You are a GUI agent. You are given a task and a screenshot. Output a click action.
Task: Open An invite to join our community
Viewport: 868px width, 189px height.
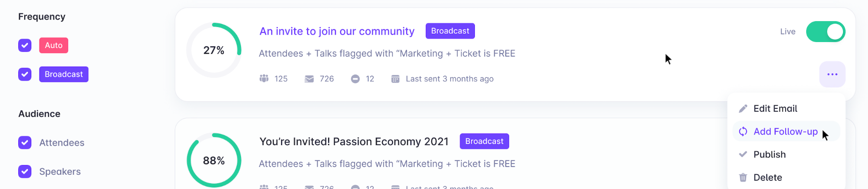[337, 31]
